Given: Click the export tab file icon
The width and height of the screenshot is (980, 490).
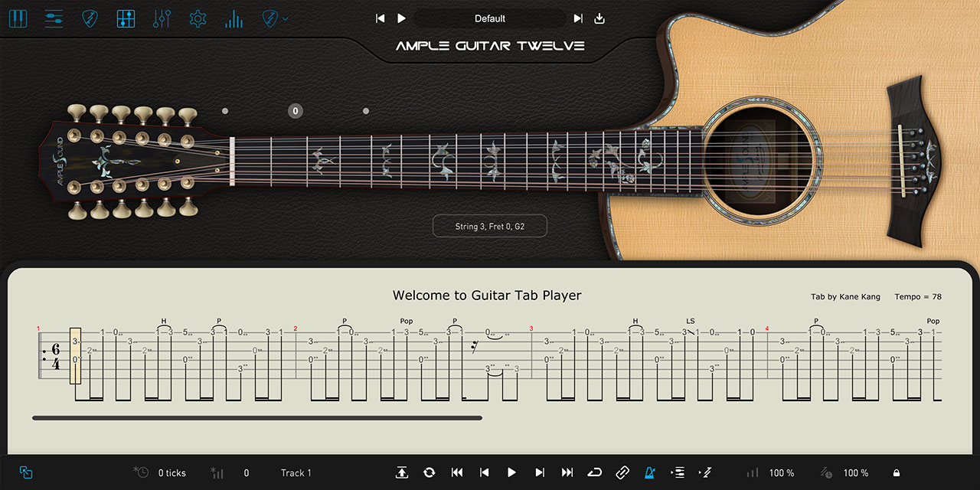Looking at the screenshot, I should [x=402, y=473].
